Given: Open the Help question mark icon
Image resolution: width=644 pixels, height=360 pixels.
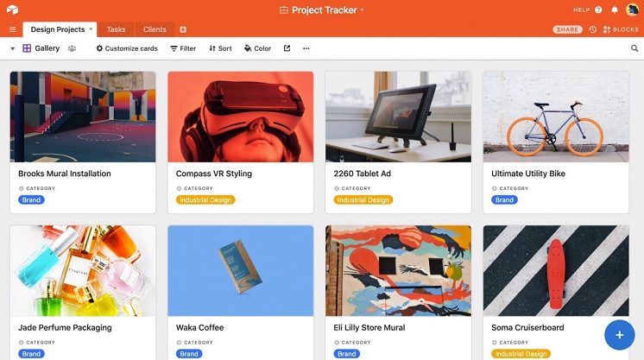Looking at the screenshot, I should pyautogui.click(x=598, y=9).
